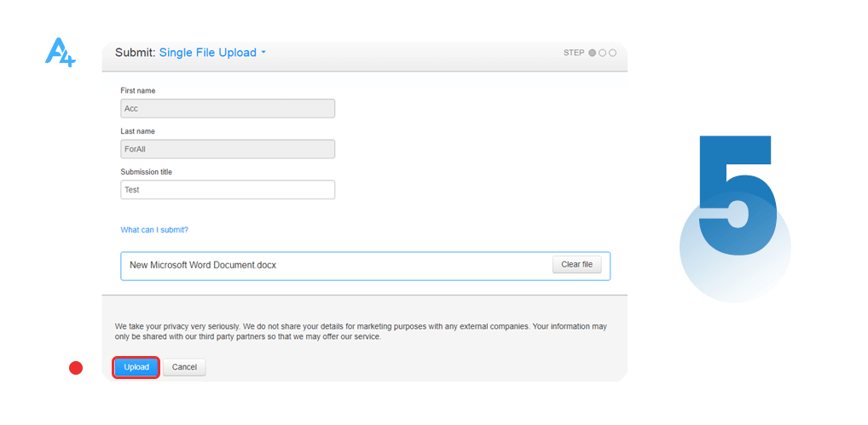
Task: Click the New Microsoft Word Document.docx file box
Action: (365, 266)
